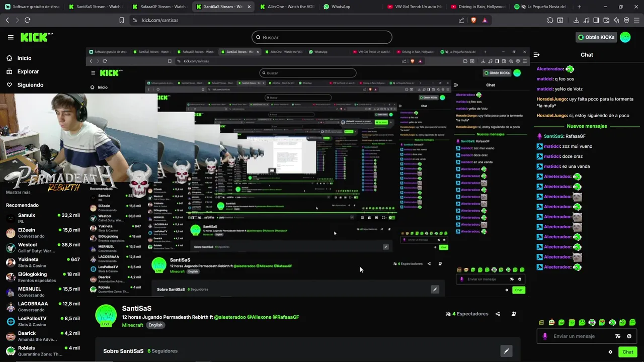Open the browser downloads icon
The image size is (644, 362).
coord(576,20)
